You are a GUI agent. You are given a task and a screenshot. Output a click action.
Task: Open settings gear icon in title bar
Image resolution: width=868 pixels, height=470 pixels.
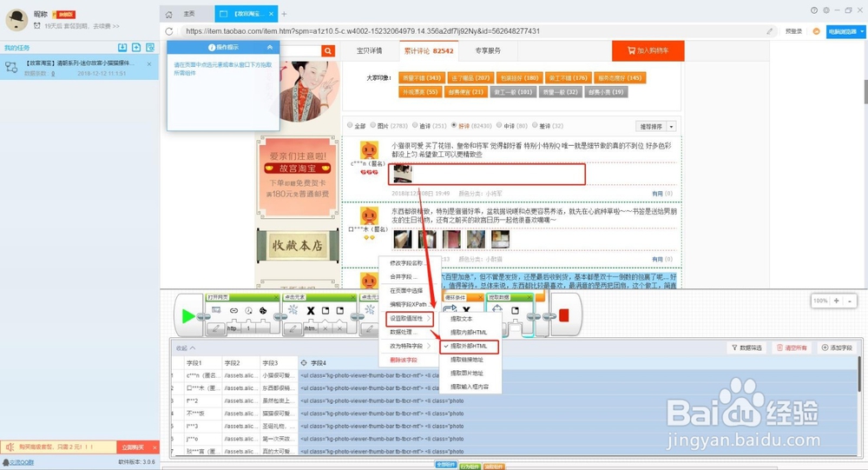click(x=826, y=10)
